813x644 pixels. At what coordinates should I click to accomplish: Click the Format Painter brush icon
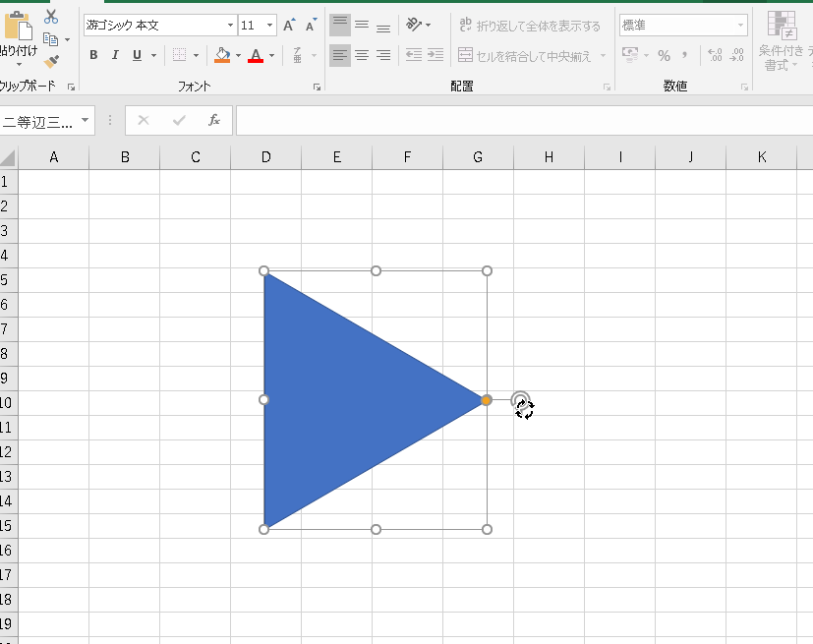[x=51, y=61]
